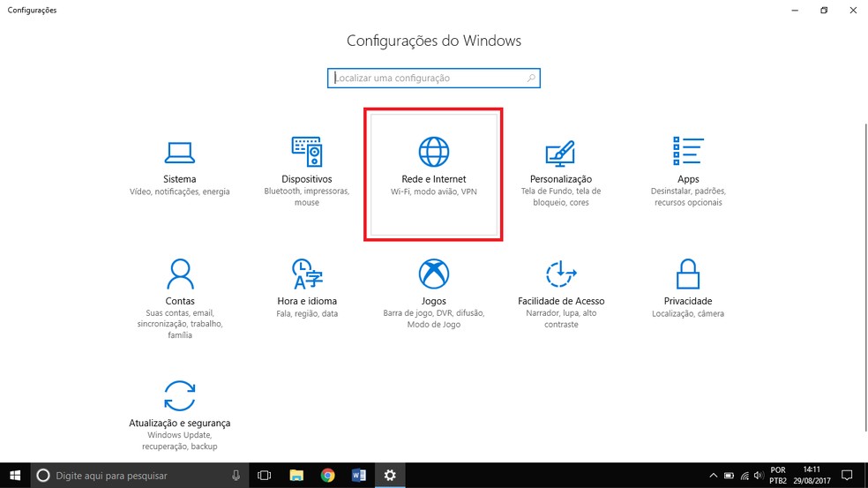Click 'Localização, câmera' description
Screen dimensions: 868x488
click(x=688, y=313)
